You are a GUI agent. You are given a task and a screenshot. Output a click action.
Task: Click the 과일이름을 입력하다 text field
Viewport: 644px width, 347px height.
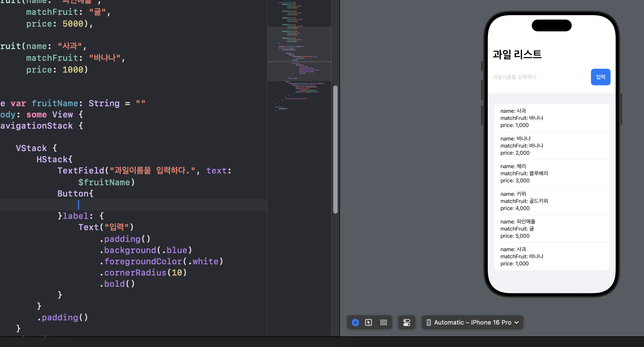[539, 77]
